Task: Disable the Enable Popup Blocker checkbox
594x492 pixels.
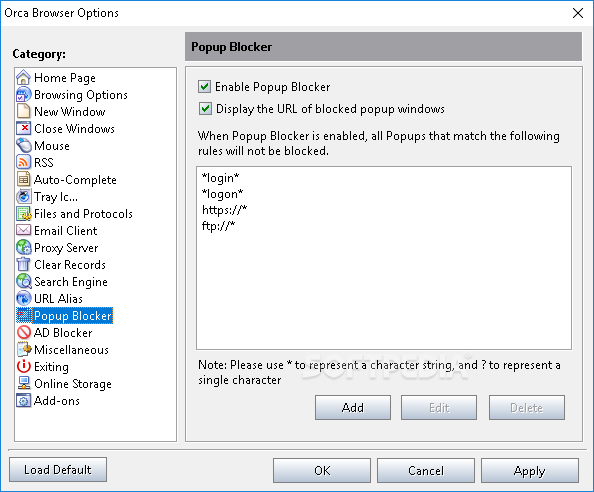Action: [x=205, y=87]
